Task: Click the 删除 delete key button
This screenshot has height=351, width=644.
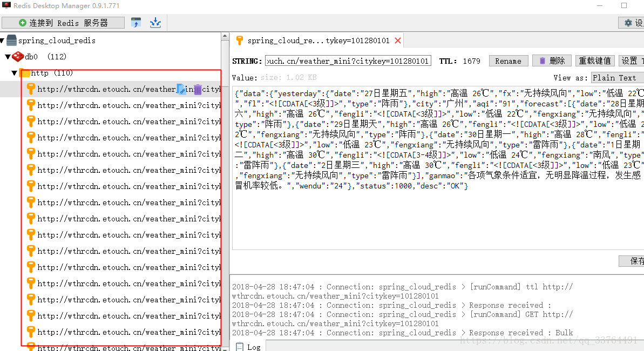Action: (x=552, y=61)
